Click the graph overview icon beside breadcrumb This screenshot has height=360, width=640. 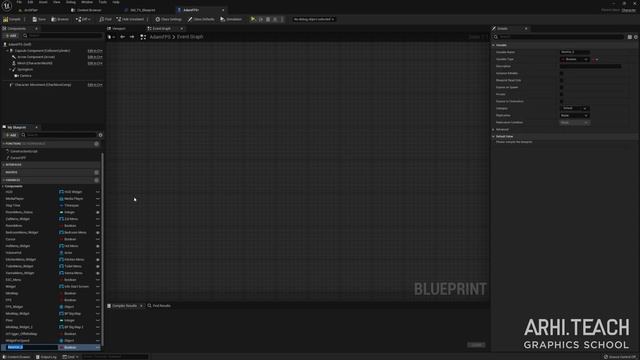143,37
